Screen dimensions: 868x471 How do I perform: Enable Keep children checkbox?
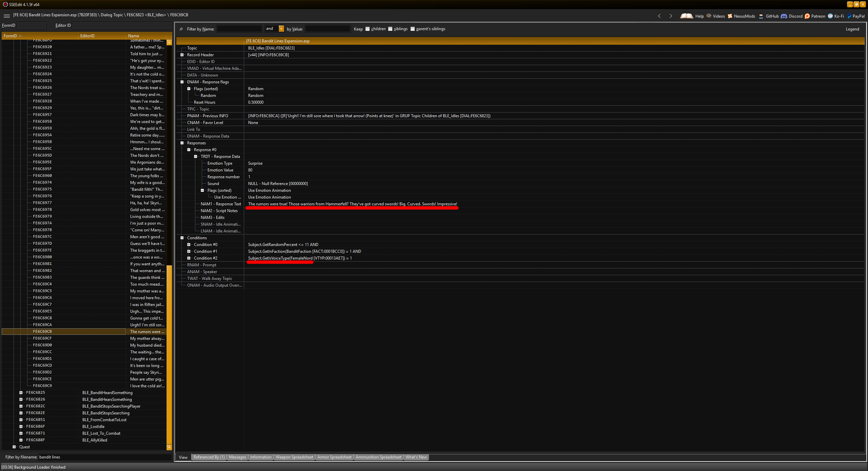[368, 29]
